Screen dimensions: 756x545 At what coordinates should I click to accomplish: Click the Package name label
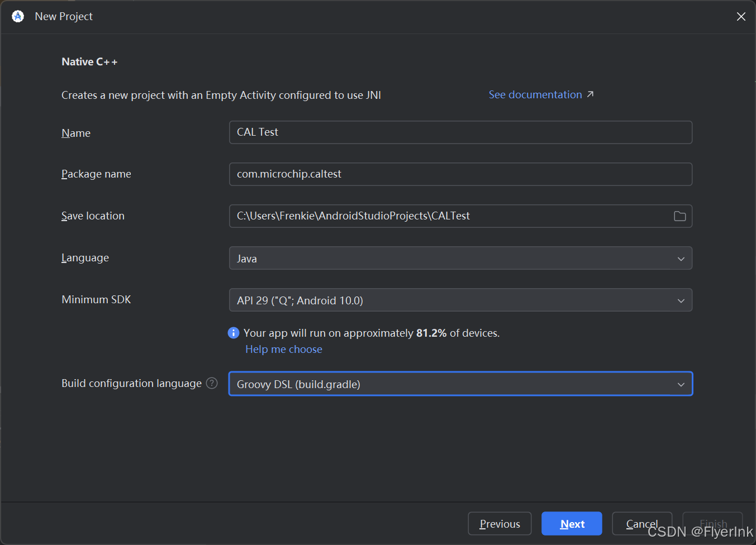(96, 174)
